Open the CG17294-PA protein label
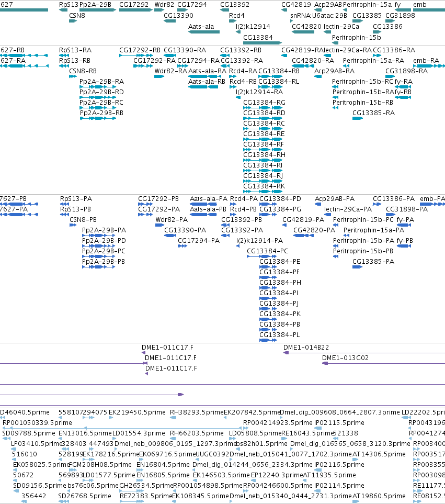This screenshot has height=504, width=445. tap(199, 241)
